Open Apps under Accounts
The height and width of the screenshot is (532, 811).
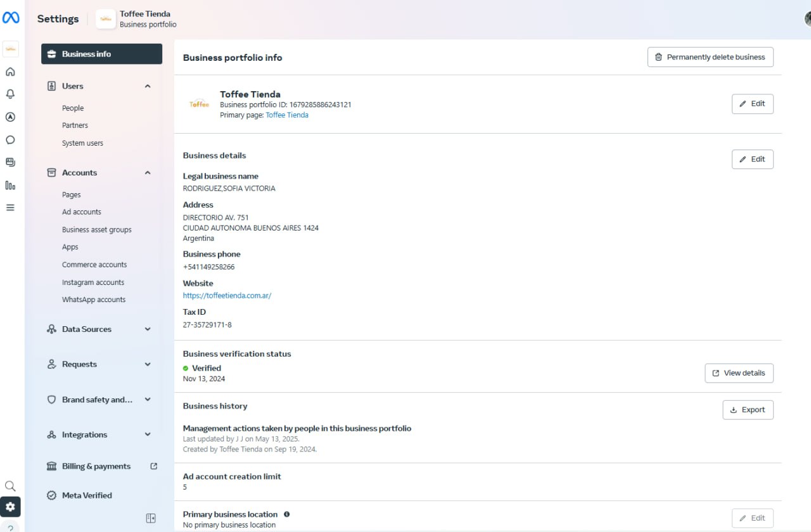[x=70, y=247]
